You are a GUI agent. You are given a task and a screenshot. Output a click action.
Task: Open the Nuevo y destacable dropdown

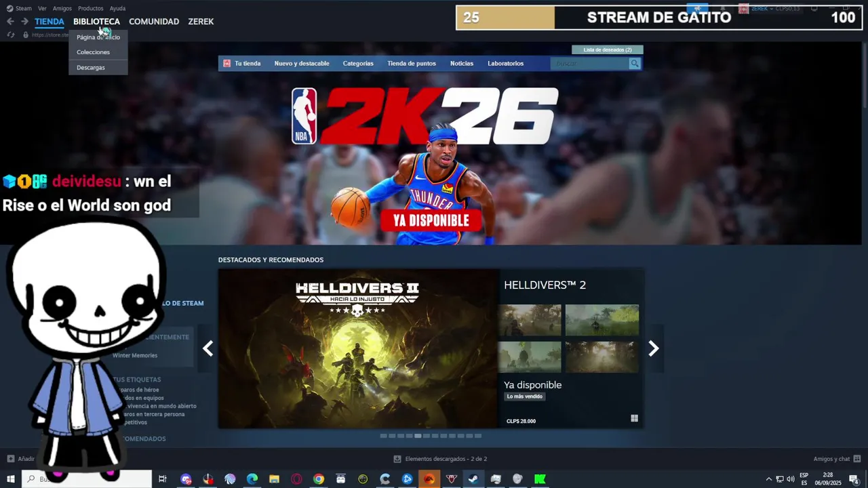302,64
